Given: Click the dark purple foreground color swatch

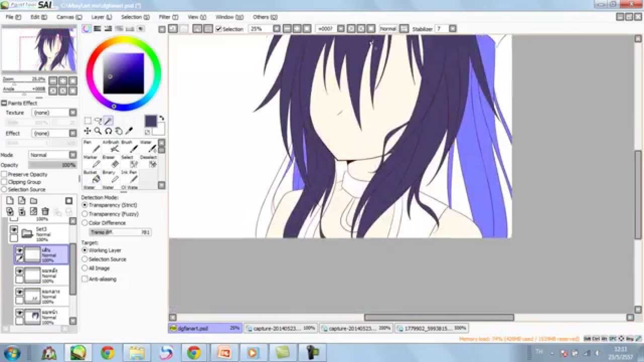Looking at the screenshot, I should (x=150, y=121).
